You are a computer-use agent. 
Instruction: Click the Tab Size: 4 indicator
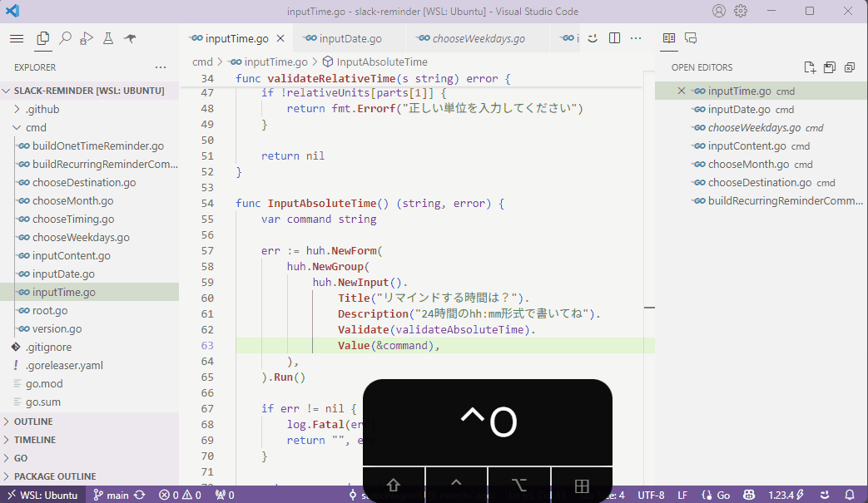[x=602, y=495]
